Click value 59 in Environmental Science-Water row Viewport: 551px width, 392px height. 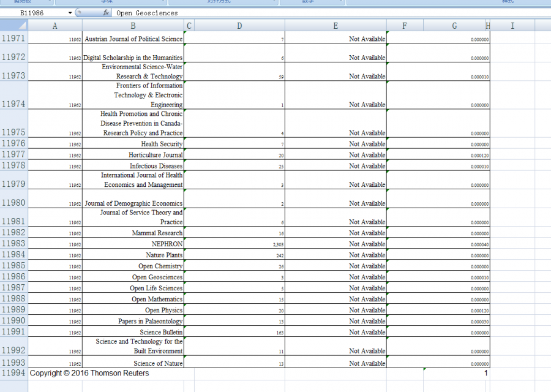click(x=281, y=77)
